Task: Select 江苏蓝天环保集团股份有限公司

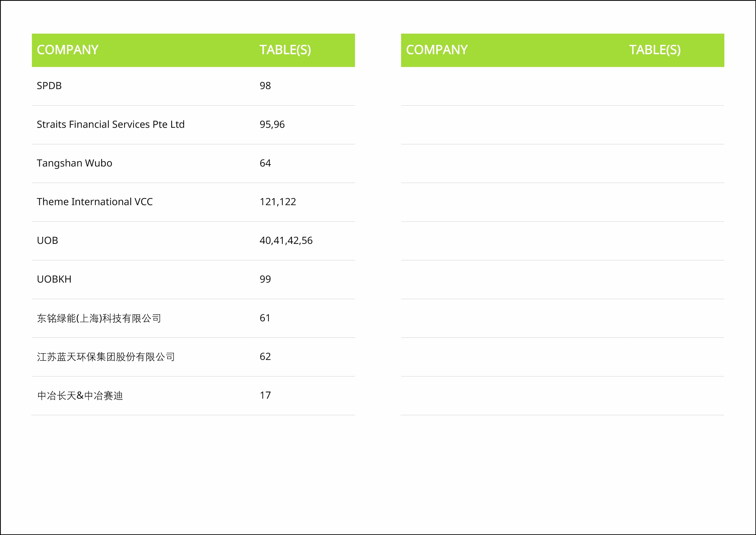Action: [106, 357]
